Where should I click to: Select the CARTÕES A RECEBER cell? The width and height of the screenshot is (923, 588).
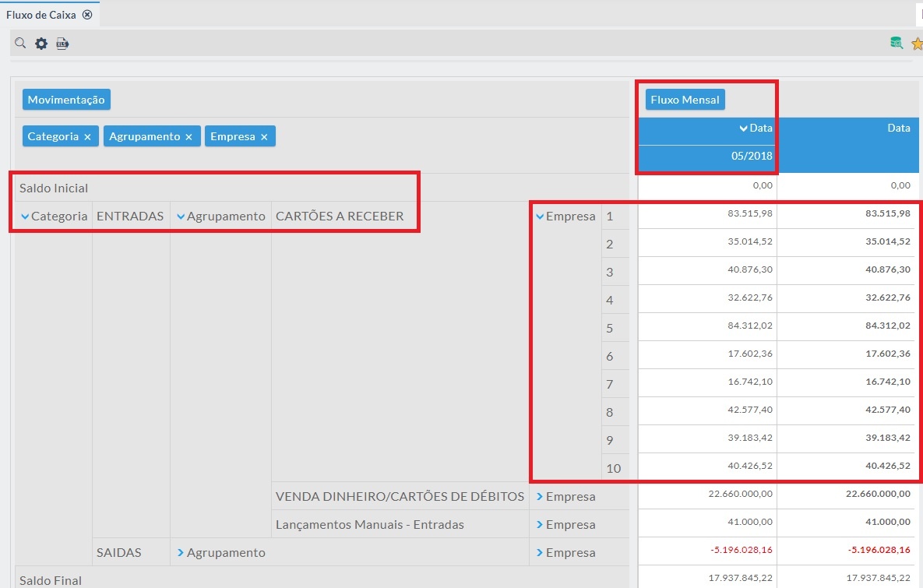(340, 216)
